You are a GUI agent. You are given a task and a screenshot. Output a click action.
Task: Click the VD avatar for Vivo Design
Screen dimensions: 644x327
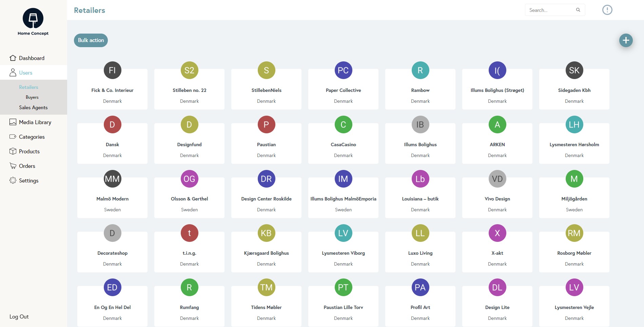497,179
